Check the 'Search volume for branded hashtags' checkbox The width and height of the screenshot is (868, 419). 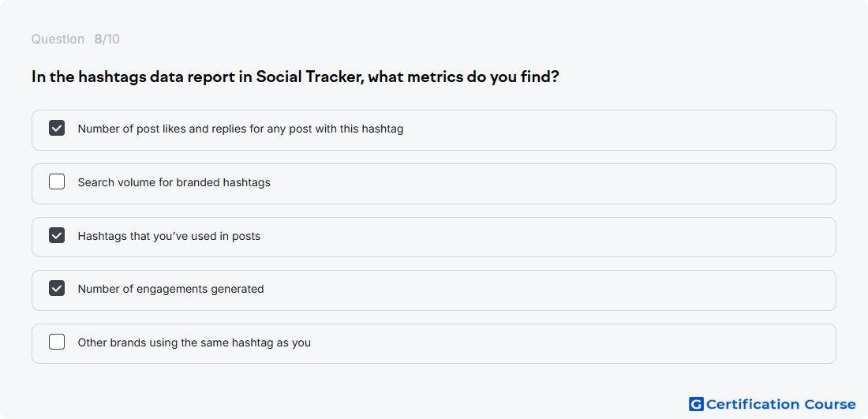tap(57, 181)
